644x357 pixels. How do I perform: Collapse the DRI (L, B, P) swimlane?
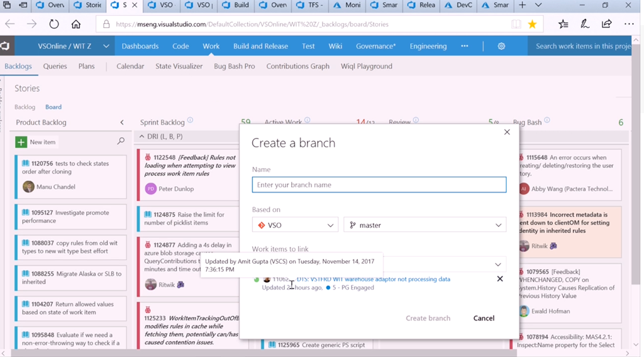pyautogui.click(x=142, y=137)
